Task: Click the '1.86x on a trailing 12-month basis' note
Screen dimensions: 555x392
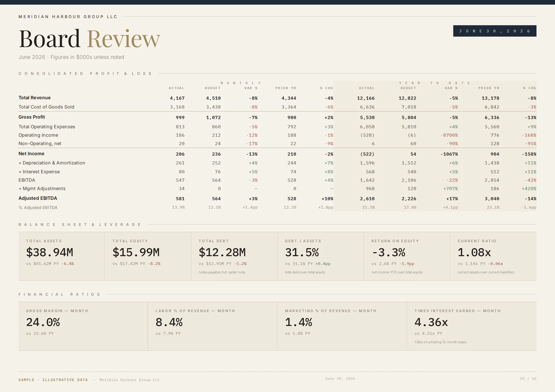Action: pyautogui.click(x=440, y=342)
